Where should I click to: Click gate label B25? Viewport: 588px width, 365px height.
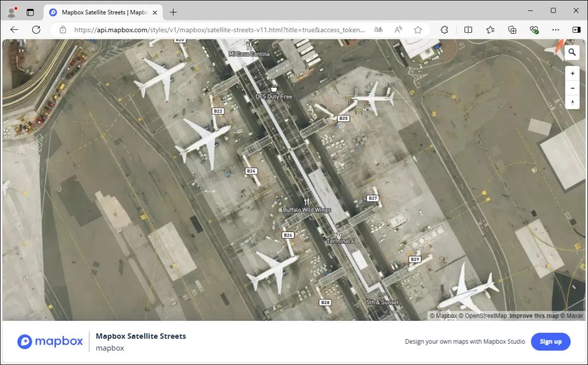click(x=344, y=118)
